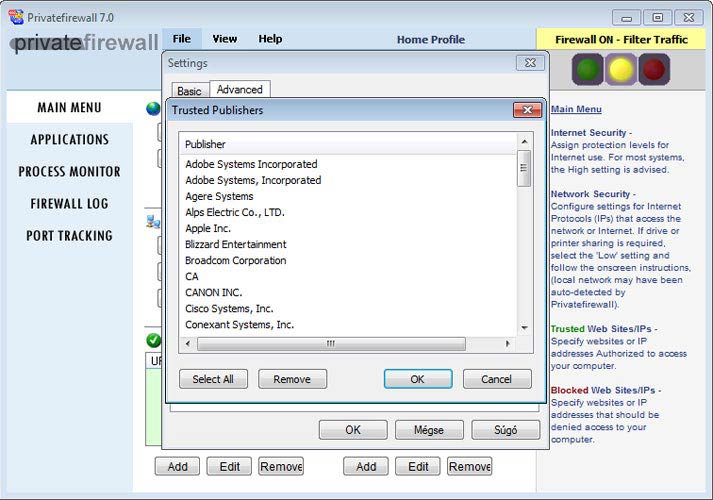The width and height of the screenshot is (713, 500).
Task: Confirm Trusted Publishers with OK
Action: (x=418, y=379)
